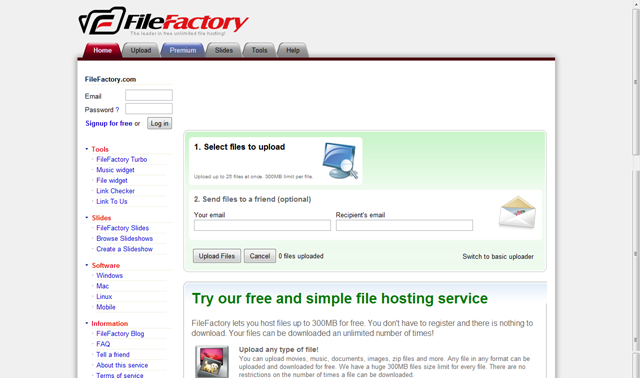Click the Log in button

[x=159, y=123]
